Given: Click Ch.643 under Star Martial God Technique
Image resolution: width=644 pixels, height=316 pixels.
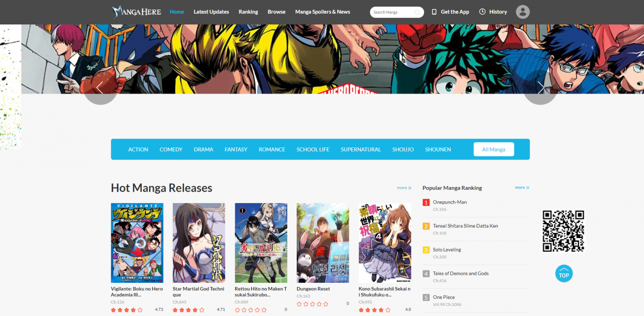Looking at the screenshot, I should tap(178, 302).
